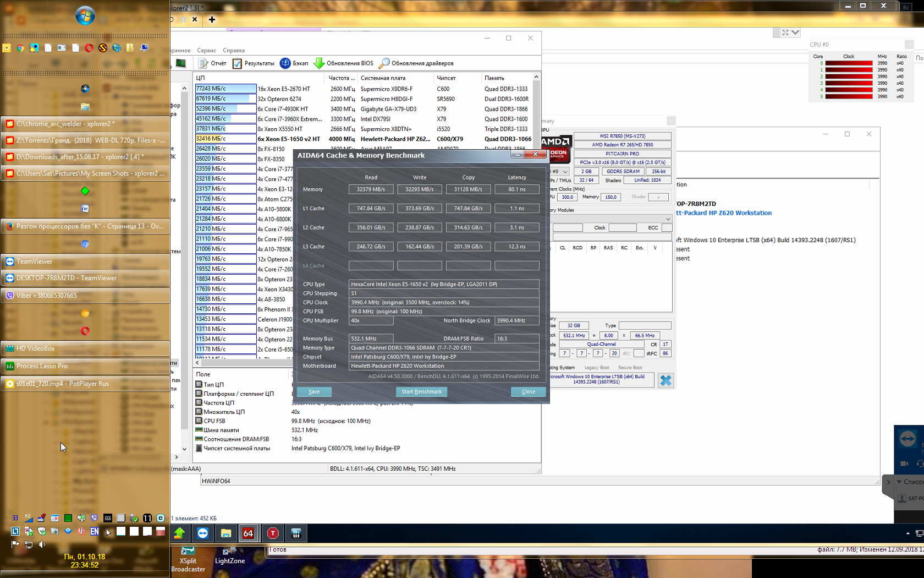Select the Supermicro X9DR6-F motherboard cell
Viewport: 924px width, 578px height.
[387, 89]
